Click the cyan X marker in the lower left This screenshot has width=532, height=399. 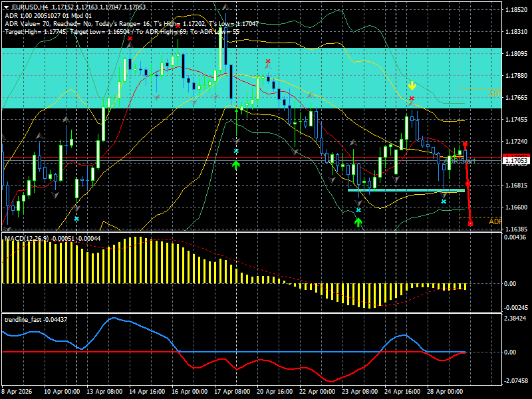click(76, 217)
